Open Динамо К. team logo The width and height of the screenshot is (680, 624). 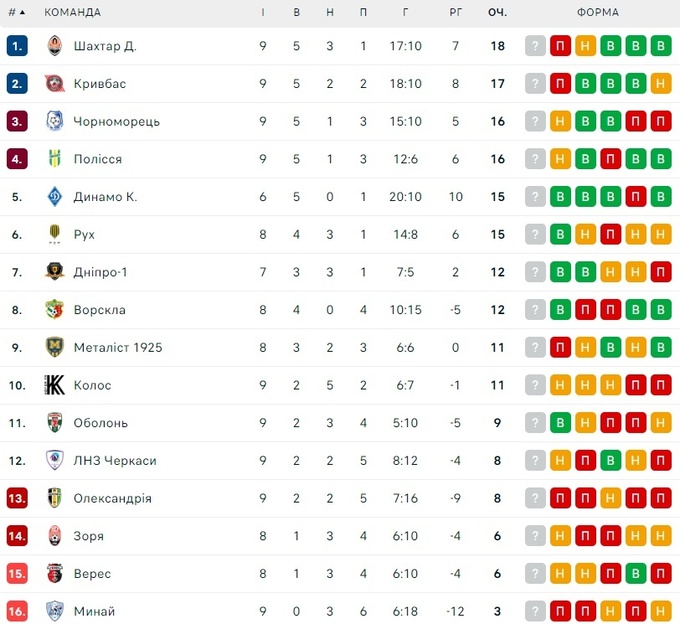55,197
